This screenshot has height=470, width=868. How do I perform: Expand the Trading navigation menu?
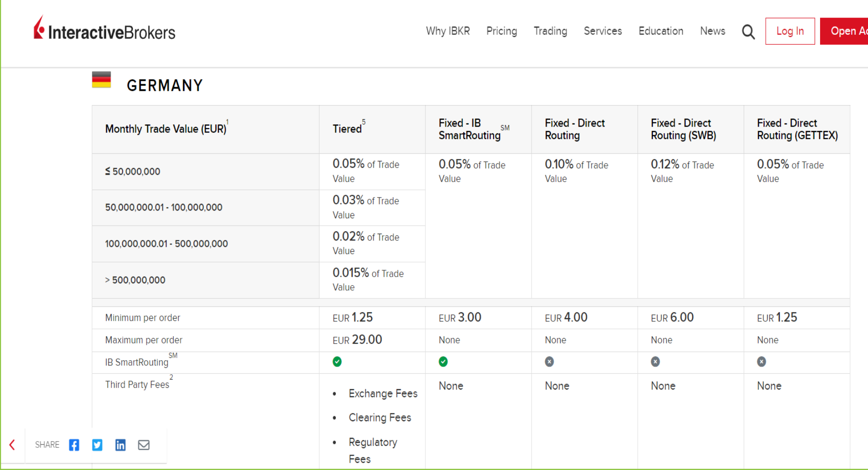[x=550, y=31]
